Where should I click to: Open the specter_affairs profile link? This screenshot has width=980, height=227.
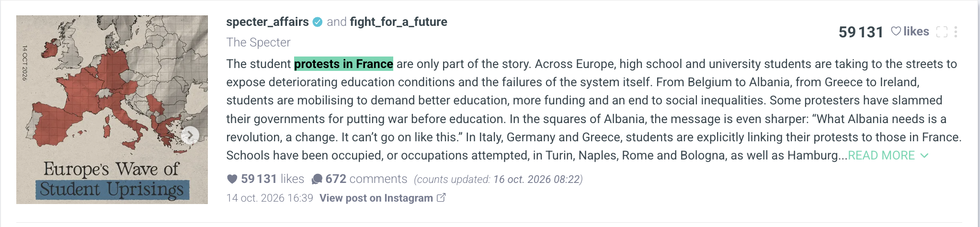click(267, 22)
